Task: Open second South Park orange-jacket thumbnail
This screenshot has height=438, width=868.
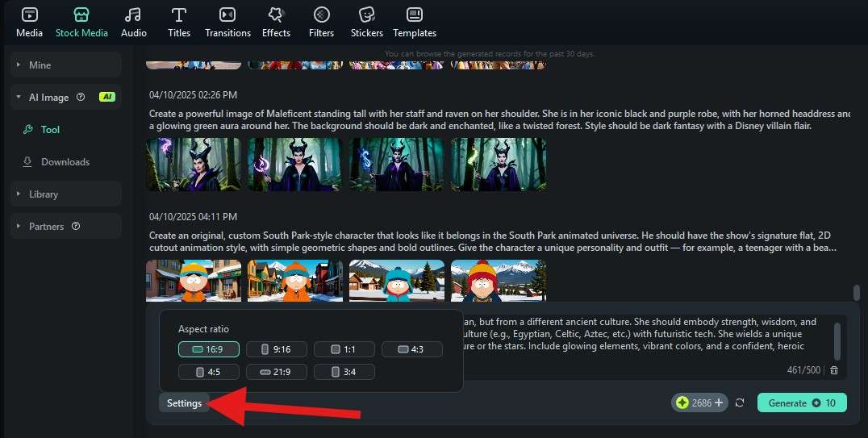Action: (x=295, y=281)
